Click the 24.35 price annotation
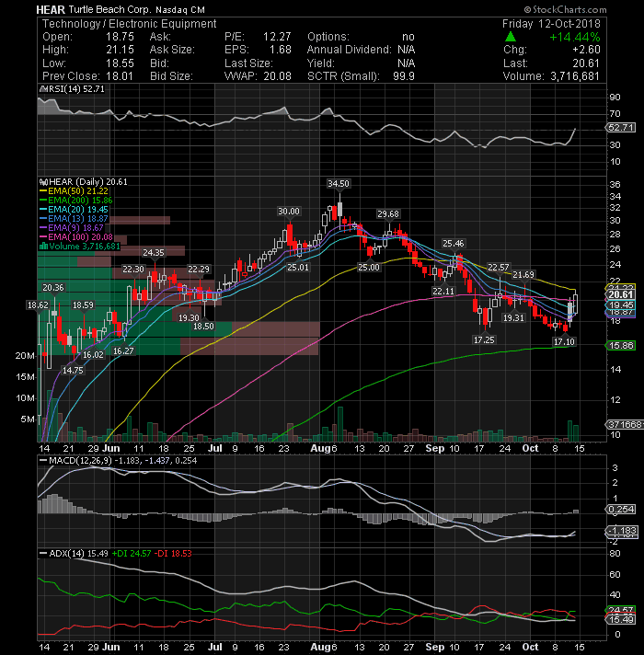 click(154, 253)
